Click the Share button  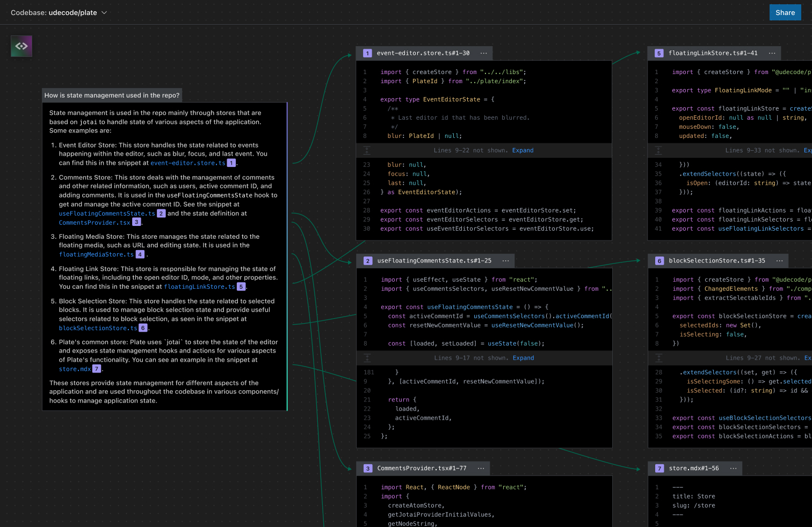coord(785,12)
